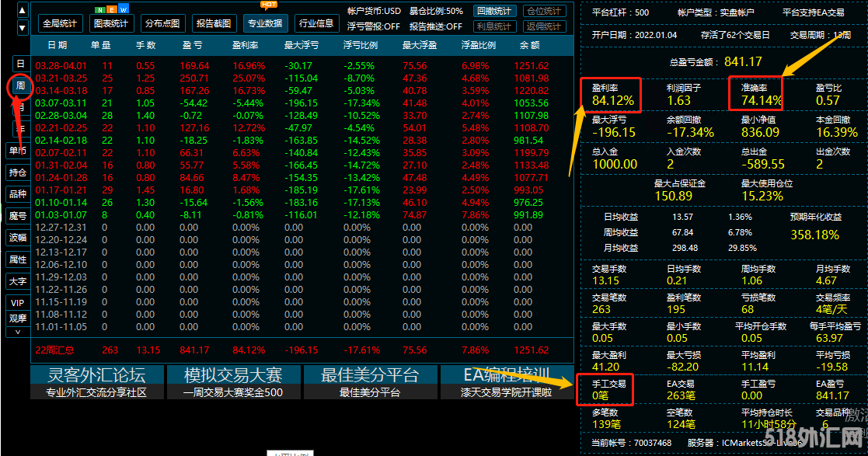This screenshot has height=456, width=868.
Task: Click the 盈利率 value 84.12%
Action: coord(613,101)
